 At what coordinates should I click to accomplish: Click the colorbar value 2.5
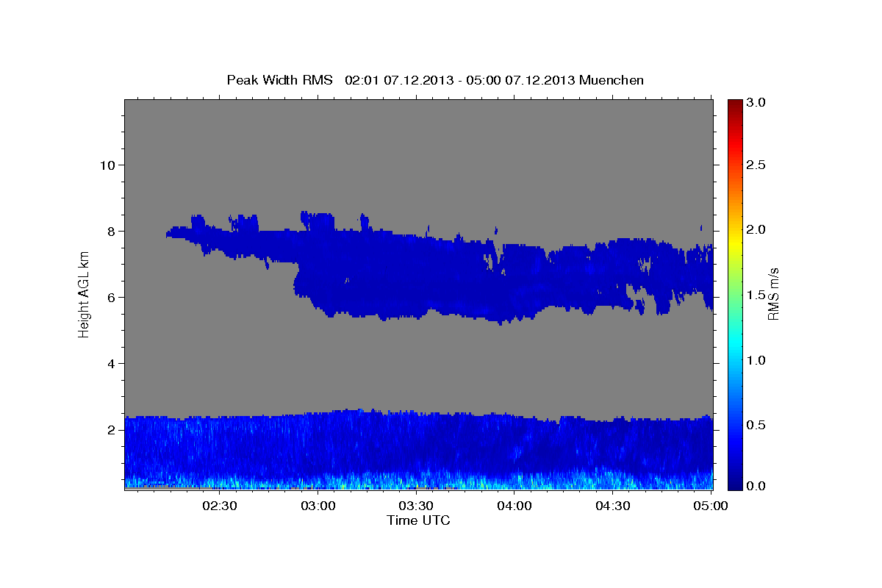click(757, 165)
